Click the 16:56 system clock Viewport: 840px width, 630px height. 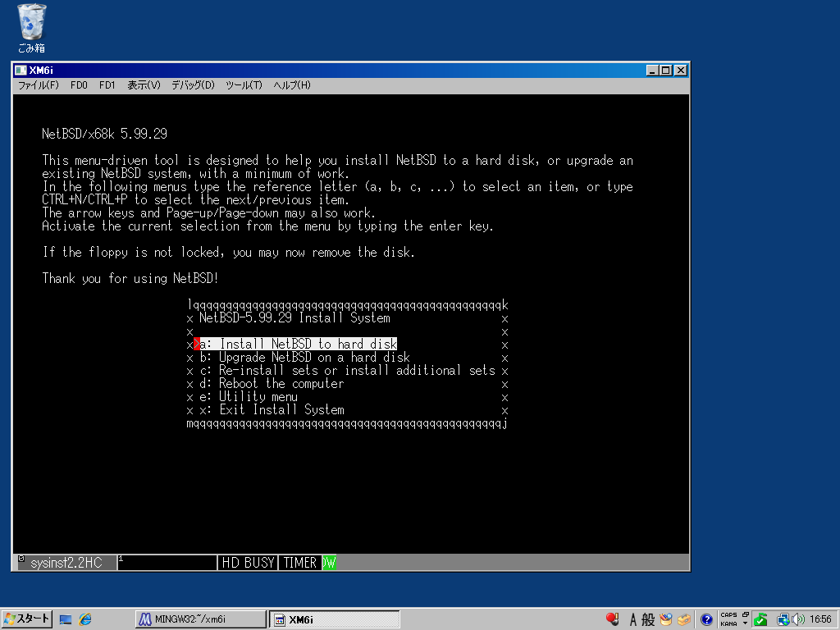pyautogui.click(x=820, y=620)
